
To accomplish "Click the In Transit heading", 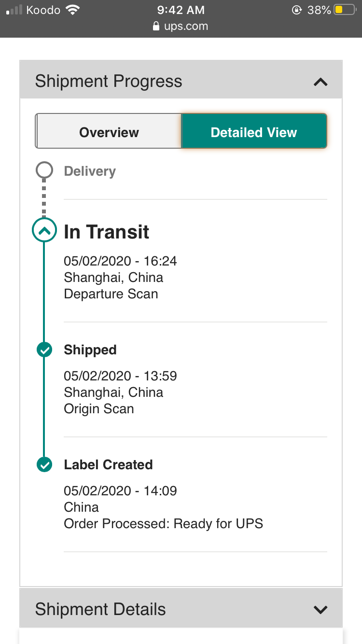I will [x=107, y=232].
